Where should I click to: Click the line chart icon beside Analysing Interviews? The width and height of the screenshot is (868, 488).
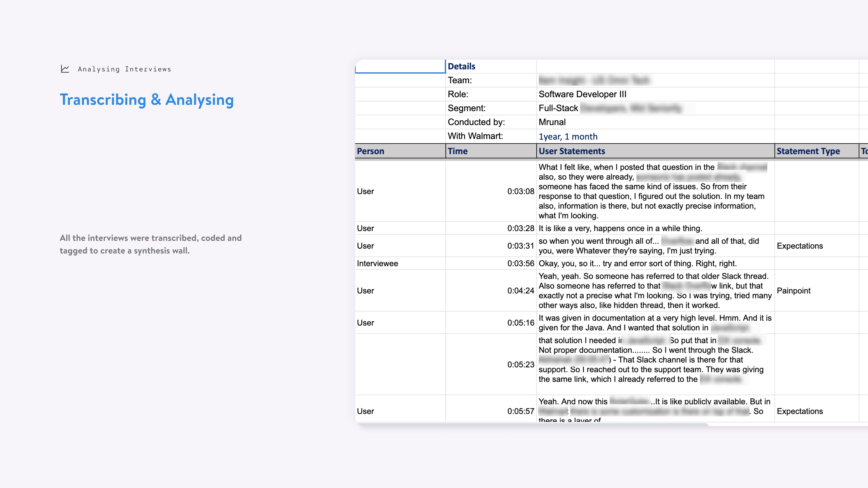click(x=65, y=69)
